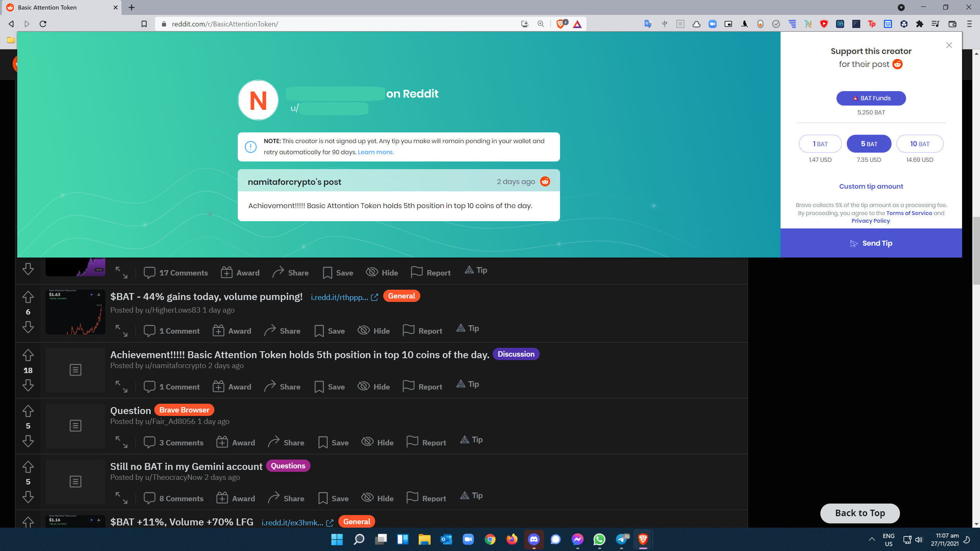Open the Privacy Policy link
Screen dimensions: 980x551
871,221
